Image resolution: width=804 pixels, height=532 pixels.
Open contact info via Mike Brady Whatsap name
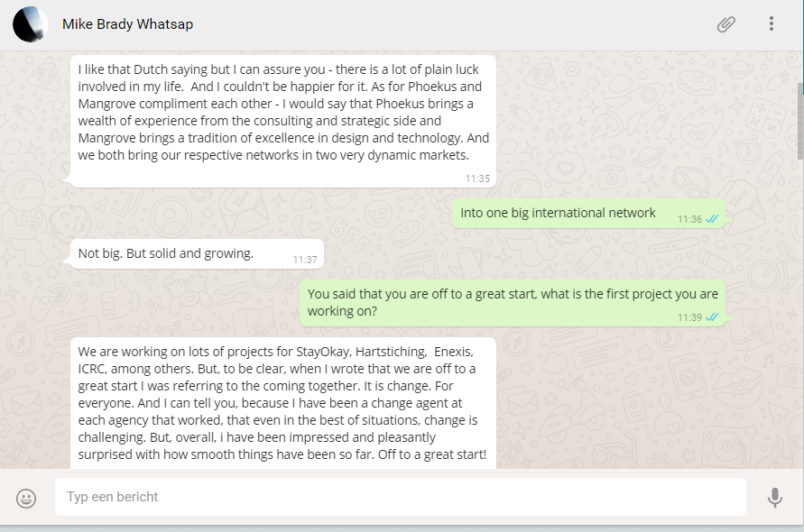(x=127, y=24)
